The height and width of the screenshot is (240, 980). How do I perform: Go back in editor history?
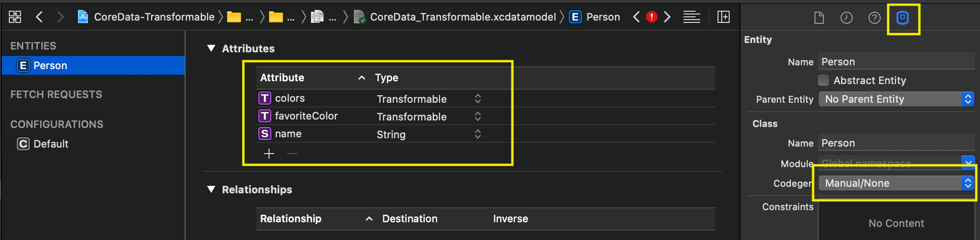point(40,17)
